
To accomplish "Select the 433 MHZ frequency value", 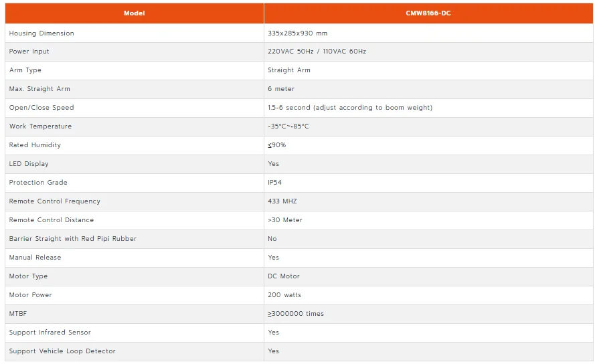I will pos(282,201).
